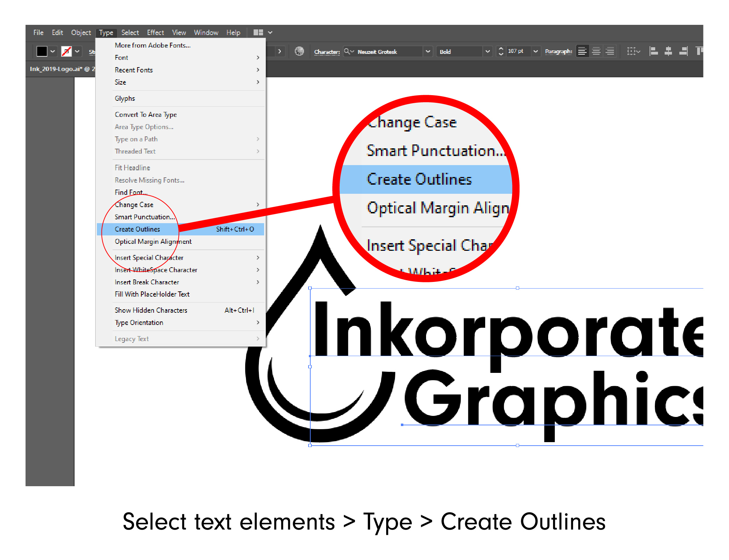Open the Neuzeit Grotesk font family dropdown
This screenshot has height=560, width=729.
pyautogui.click(x=428, y=51)
